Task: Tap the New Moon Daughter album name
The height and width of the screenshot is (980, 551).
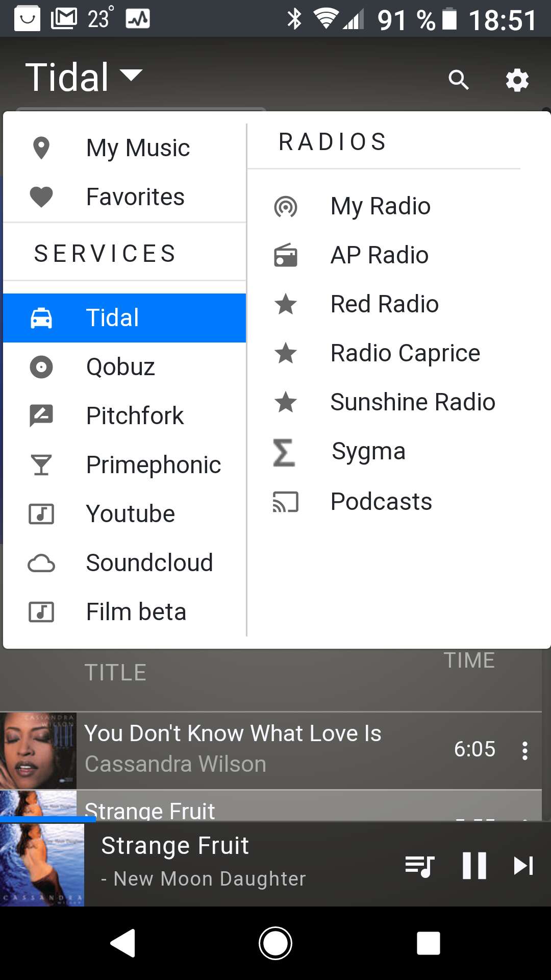Action: [210, 879]
